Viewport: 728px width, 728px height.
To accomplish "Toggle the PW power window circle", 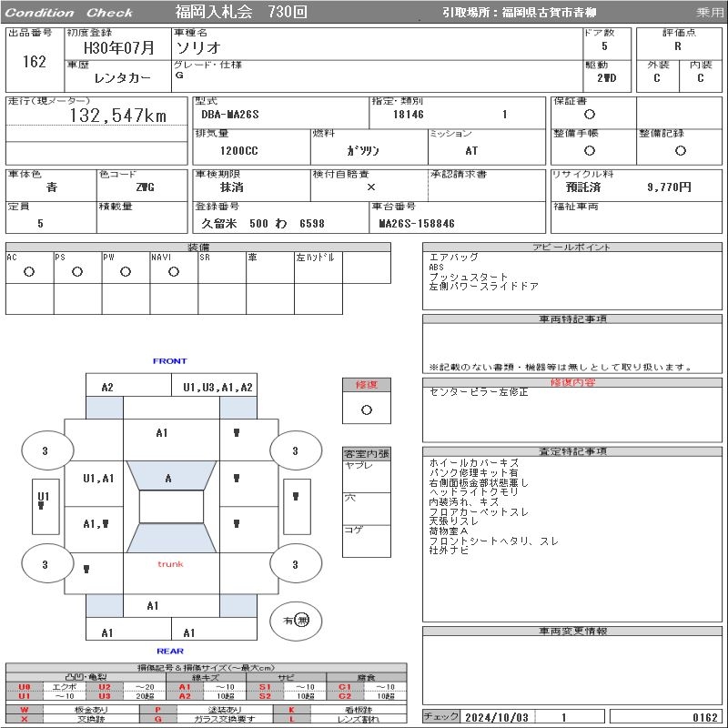I will tap(125, 271).
